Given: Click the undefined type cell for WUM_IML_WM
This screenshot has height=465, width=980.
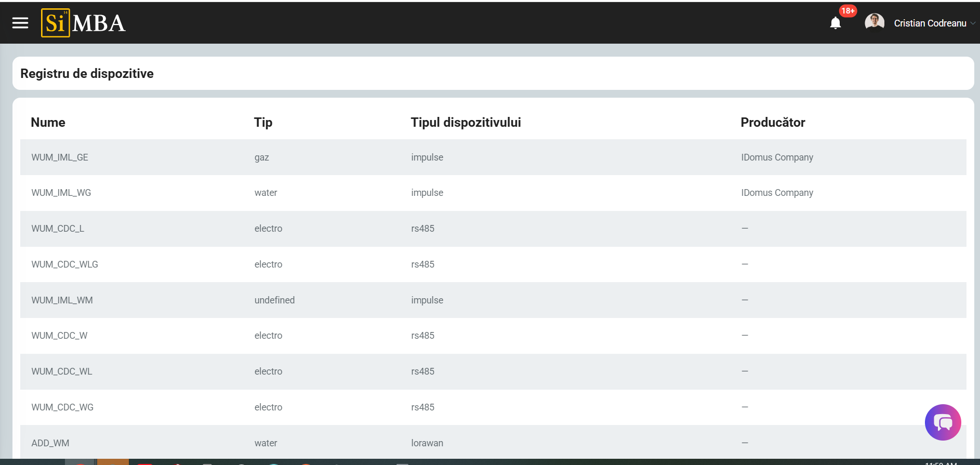Looking at the screenshot, I should (274, 300).
